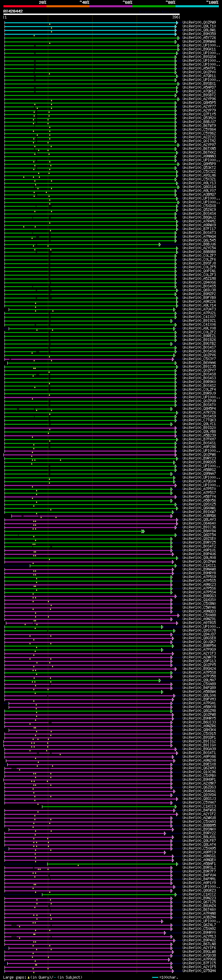Select label UniRef100_C5Y864
This screenshot has height=980, width=222.
(x=199, y=129)
